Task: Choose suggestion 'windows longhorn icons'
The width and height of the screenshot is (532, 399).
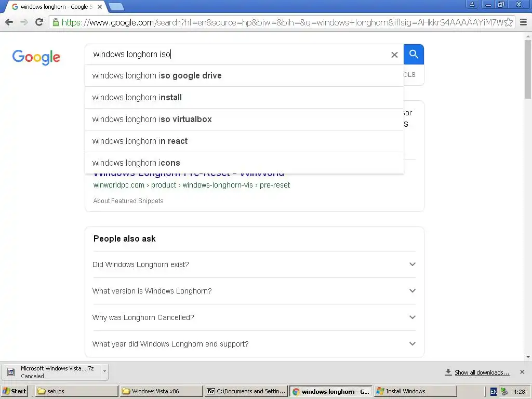Action: 244,163
